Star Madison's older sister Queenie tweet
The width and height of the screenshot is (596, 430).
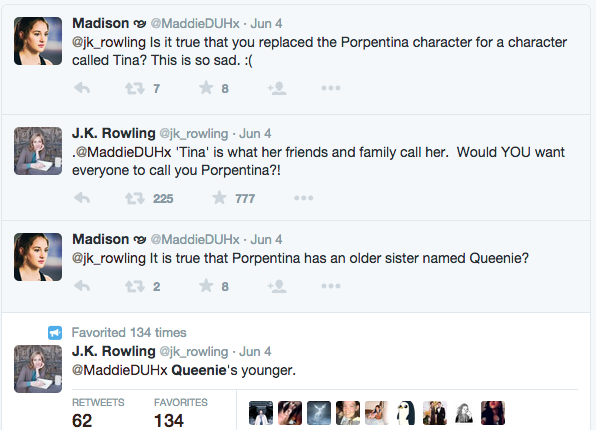point(206,286)
